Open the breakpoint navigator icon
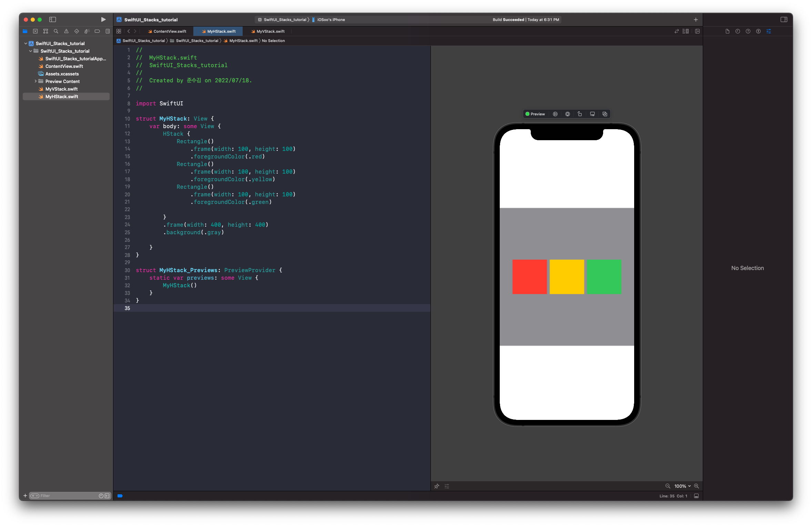The image size is (812, 526). [97, 31]
